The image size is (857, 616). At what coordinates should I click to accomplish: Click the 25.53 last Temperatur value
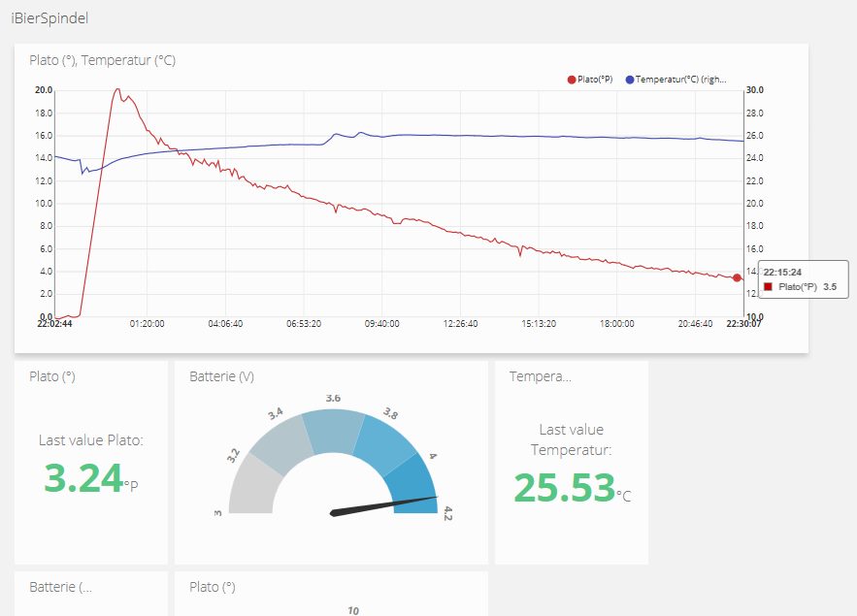coord(564,487)
